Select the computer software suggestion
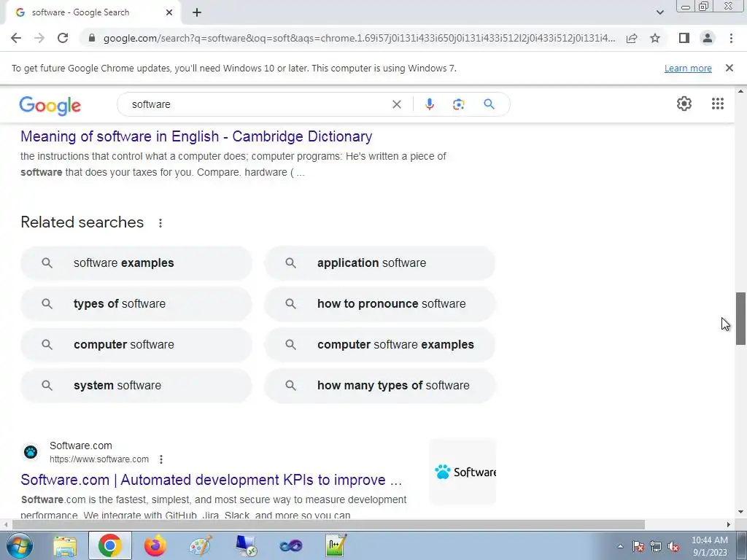The height and width of the screenshot is (560, 747). coord(136,345)
